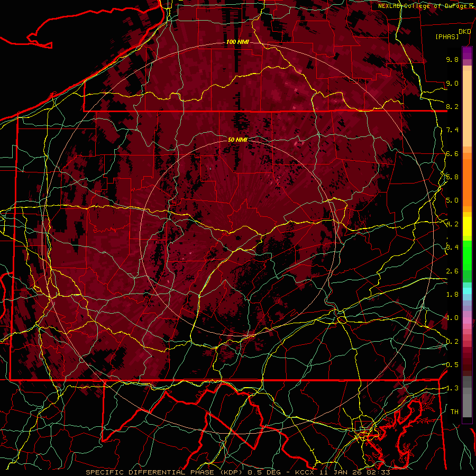The image size is (476, 476).
Task: Click the 4.2 value on the scale
Action: (452, 224)
